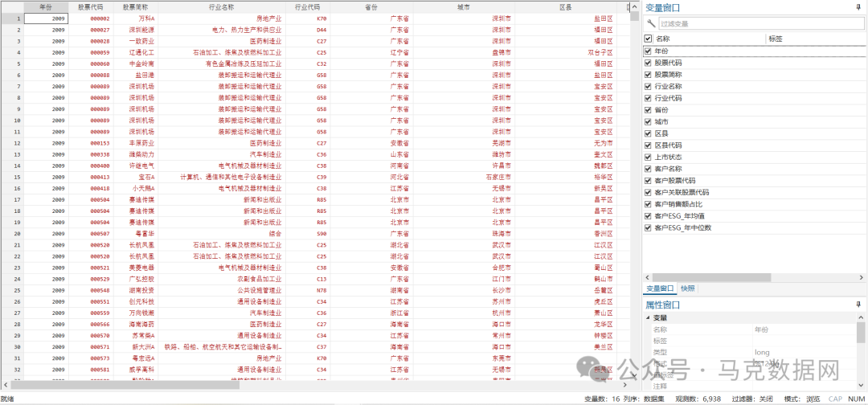Uncheck the 年份 variable checkbox
Image resolution: width=868 pixels, height=405 pixels.
[x=649, y=51]
